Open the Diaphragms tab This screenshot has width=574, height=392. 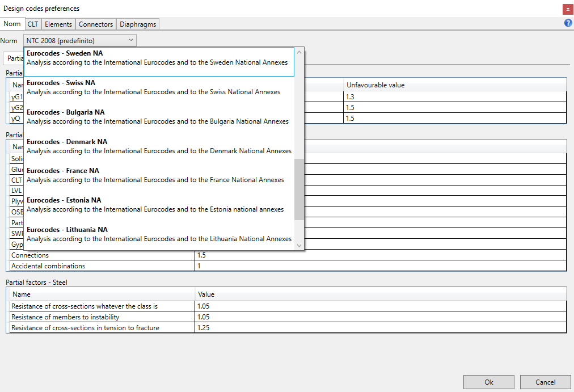pos(138,24)
